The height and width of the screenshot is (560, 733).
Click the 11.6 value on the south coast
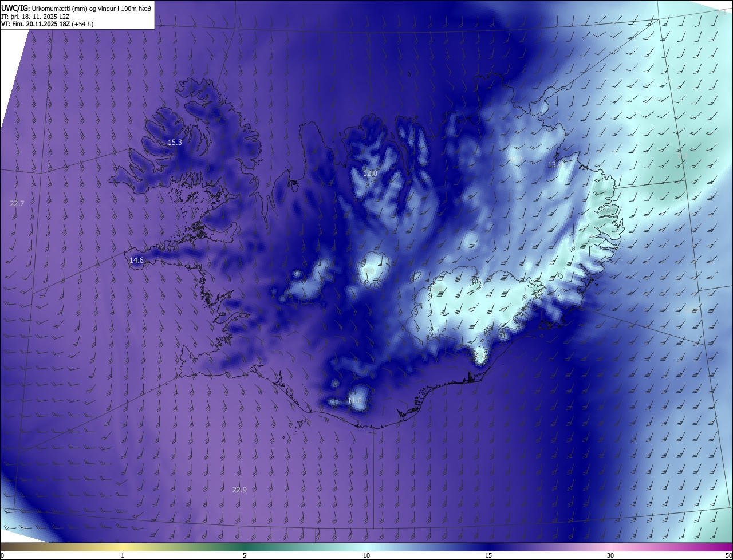coord(354,401)
